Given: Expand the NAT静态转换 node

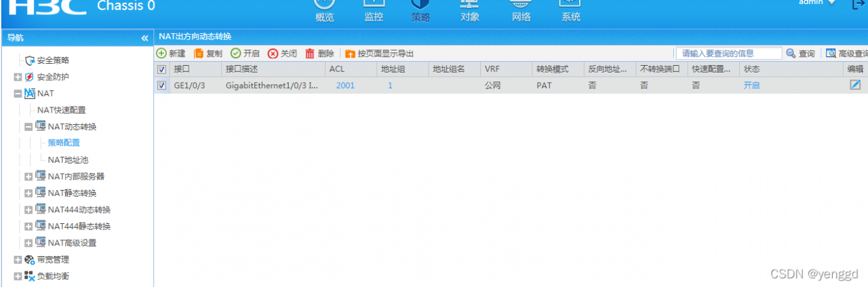Looking at the screenshot, I should [x=28, y=193].
